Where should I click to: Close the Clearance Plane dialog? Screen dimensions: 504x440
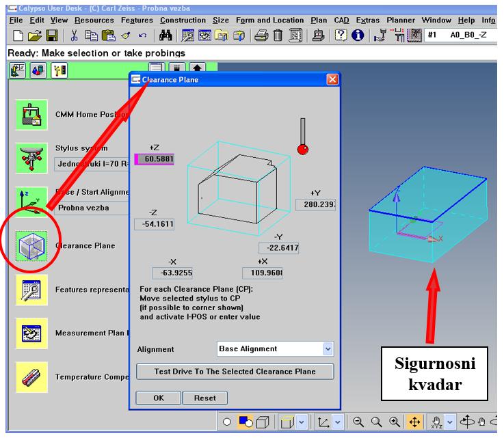point(332,79)
